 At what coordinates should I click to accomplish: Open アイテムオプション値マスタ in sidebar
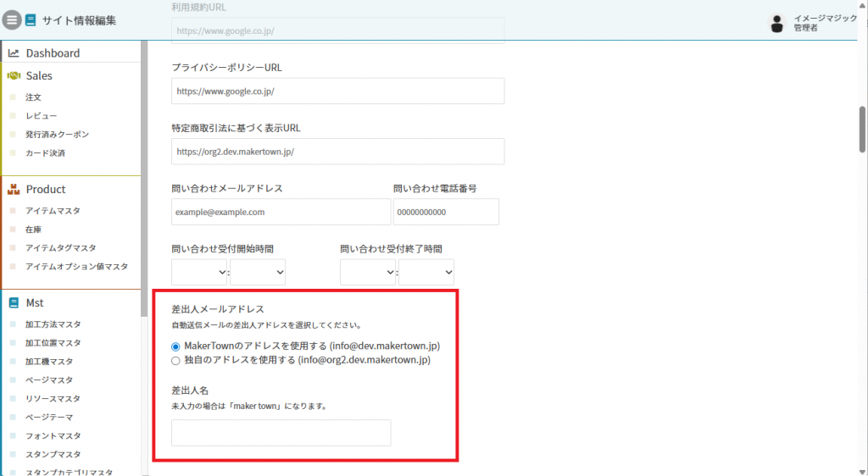pyautogui.click(x=76, y=267)
